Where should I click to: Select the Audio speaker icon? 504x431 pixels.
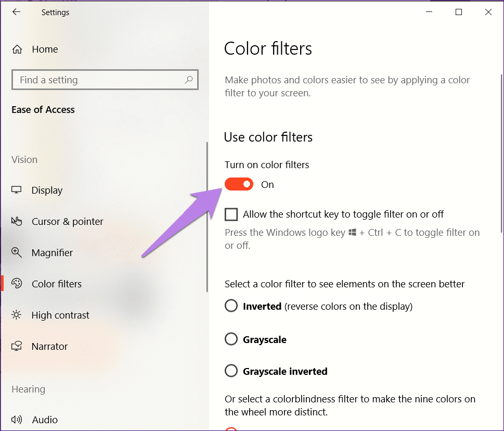coord(17,420)
